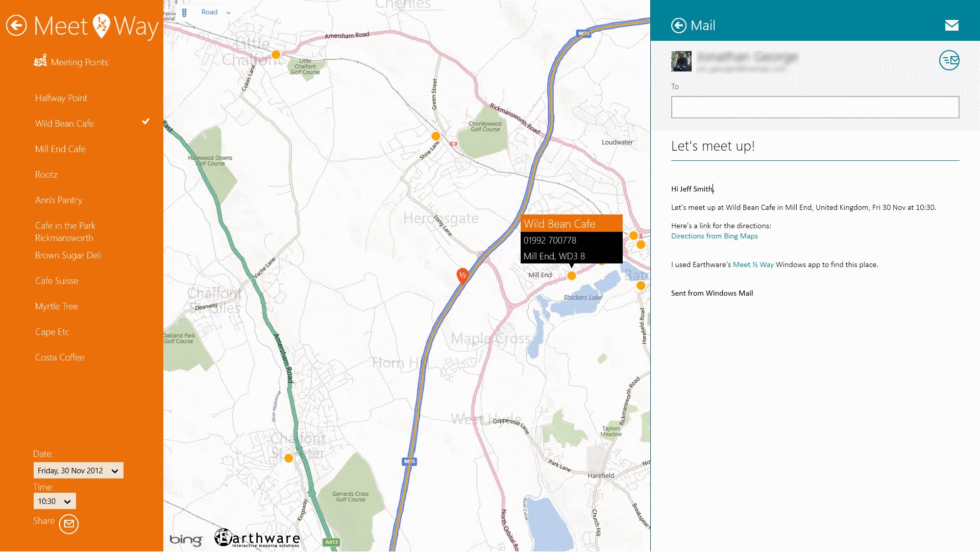Image resolution: width=980 pixels, height=553 pixels.
Task: Select Halfway Point in the list
Action: [61, 98]
